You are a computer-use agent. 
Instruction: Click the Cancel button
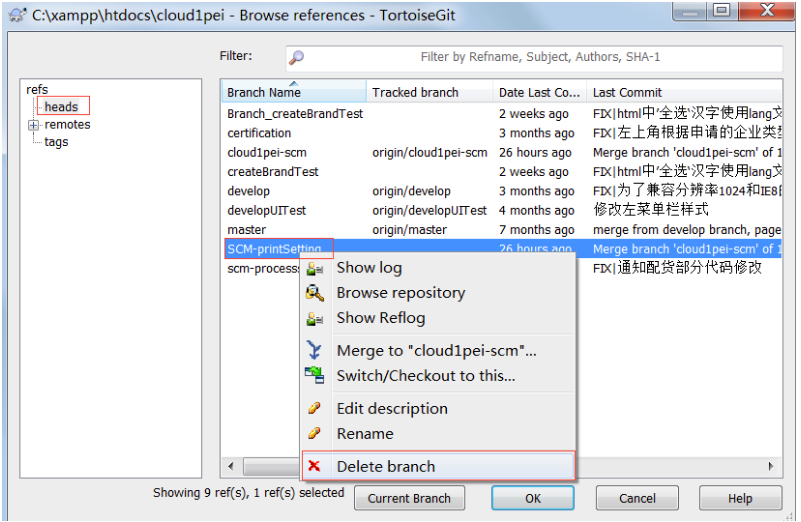click(x=637, y=498)
